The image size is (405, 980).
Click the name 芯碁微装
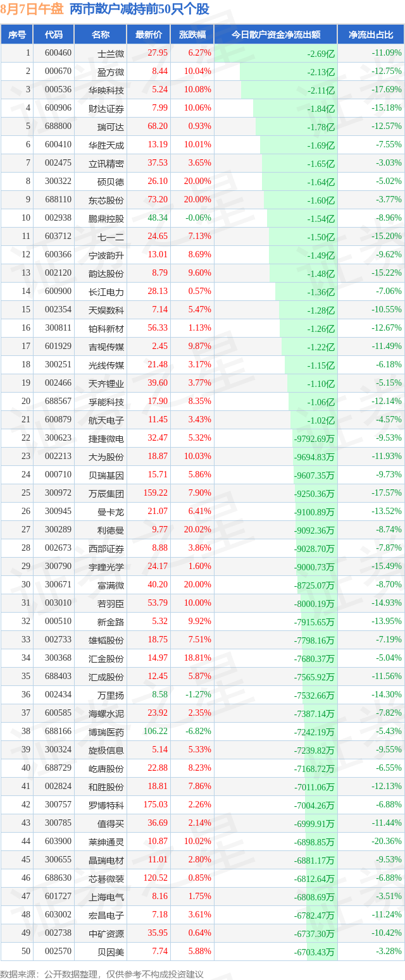tap(106, 878)
